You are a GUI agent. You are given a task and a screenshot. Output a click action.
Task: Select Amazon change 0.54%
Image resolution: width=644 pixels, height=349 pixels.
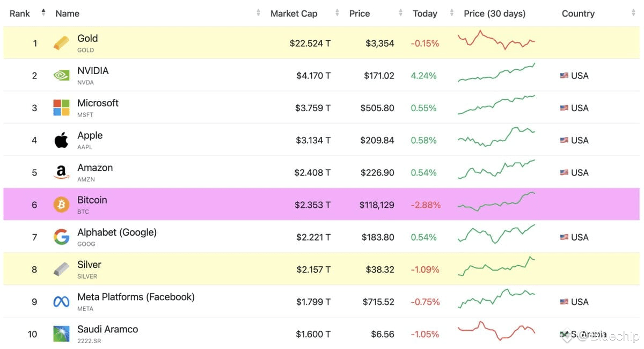tap(424, 172)
